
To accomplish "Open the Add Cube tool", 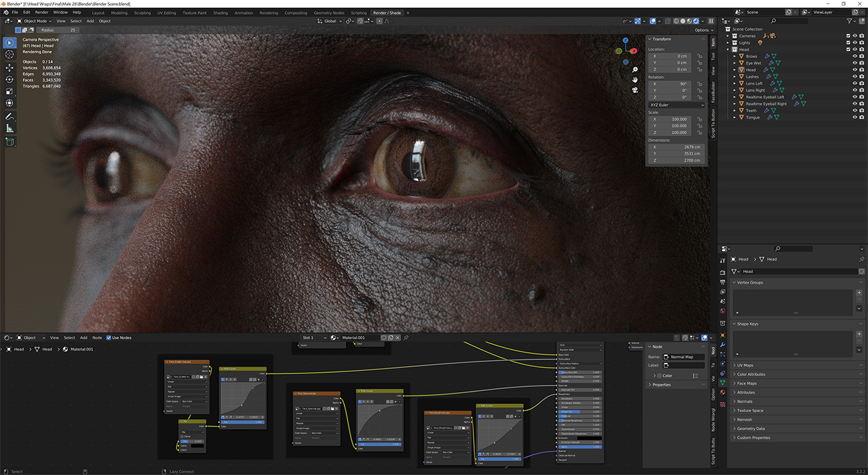I will point(9,141).
